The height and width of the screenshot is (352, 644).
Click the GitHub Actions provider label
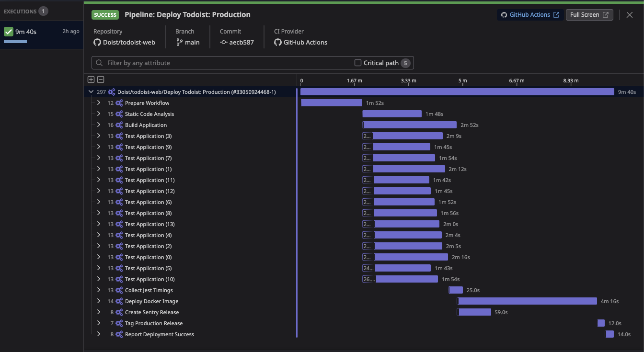point(305,42)
